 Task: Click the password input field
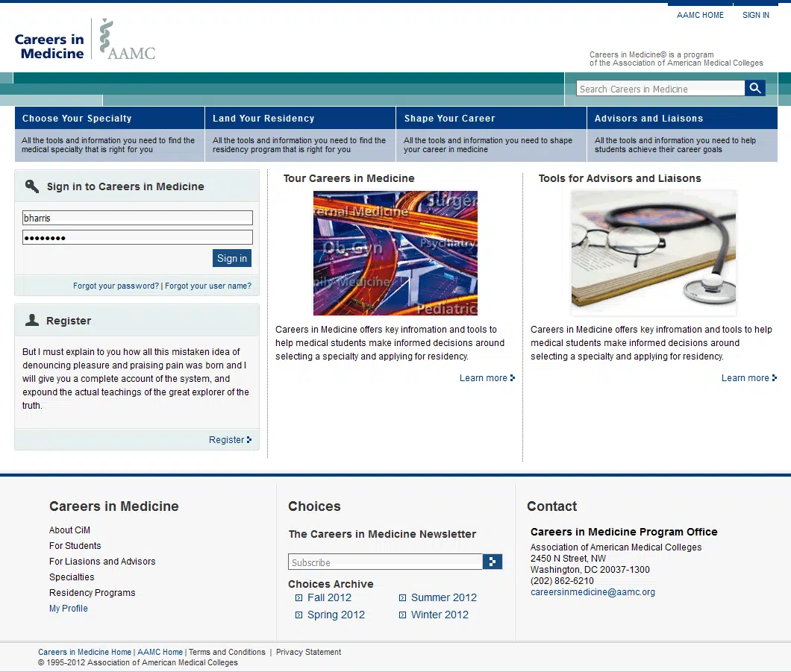point(137,237)
